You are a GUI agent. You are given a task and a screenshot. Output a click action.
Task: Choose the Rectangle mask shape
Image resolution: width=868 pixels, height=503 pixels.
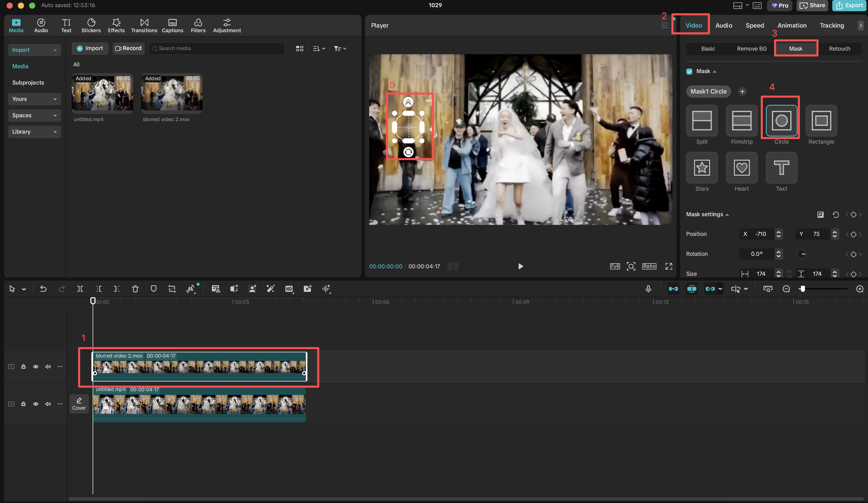coord(821,121)
